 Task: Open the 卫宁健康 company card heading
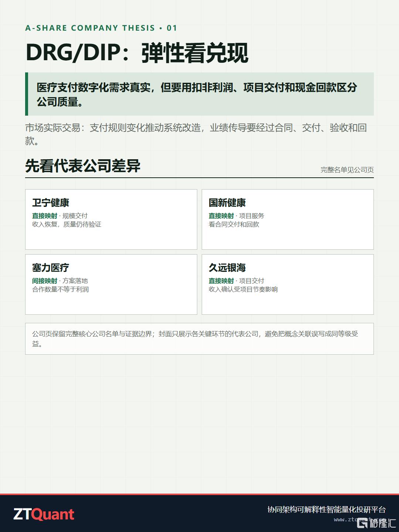pos(51,203)
